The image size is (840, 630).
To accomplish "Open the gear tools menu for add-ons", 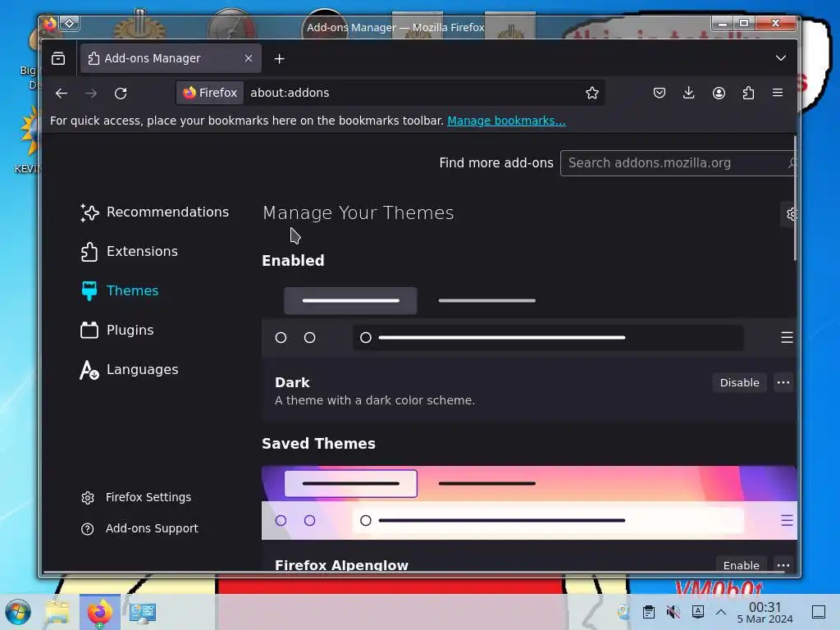I will pyautogui.click(x=791, y=214).
